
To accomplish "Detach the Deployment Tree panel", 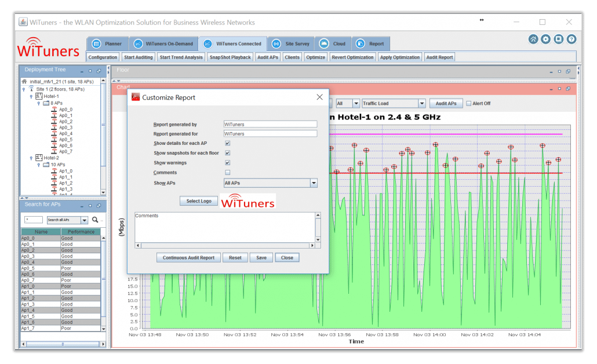I will tap(99, 71).
